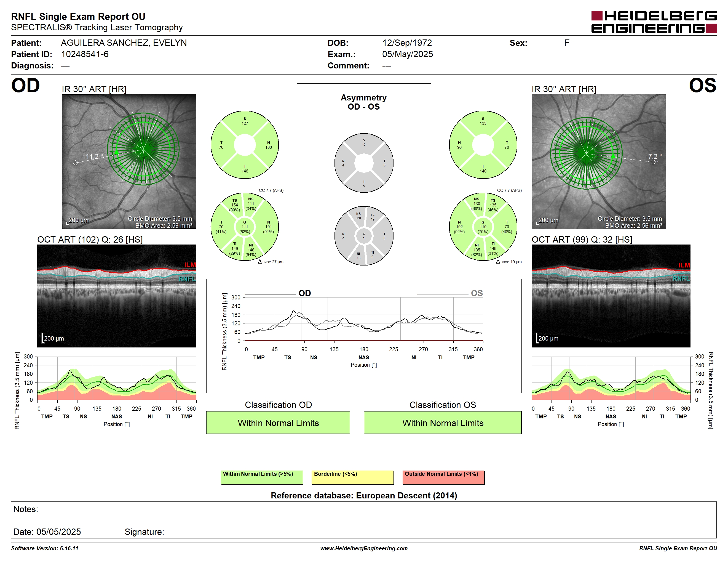The image size is (728, 563).
Task: Click asymmetry chart NI value 13
Action: tap(358, 258)
